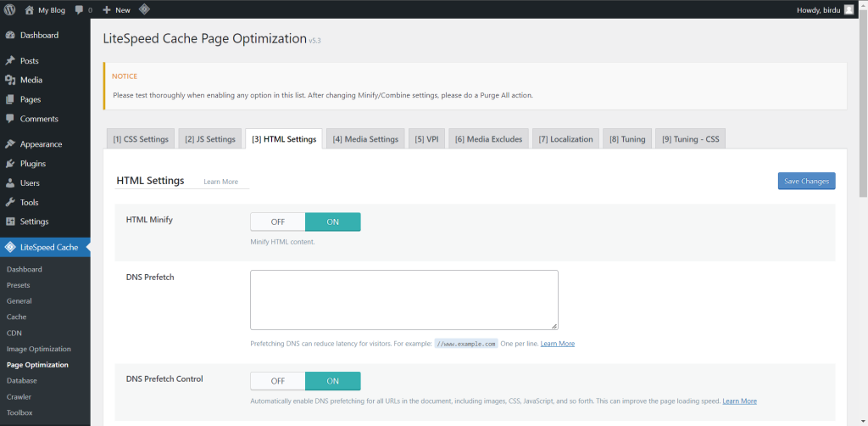
Task: Open Learn More link under DNS Prefetch Control
Action: [739, 401]
